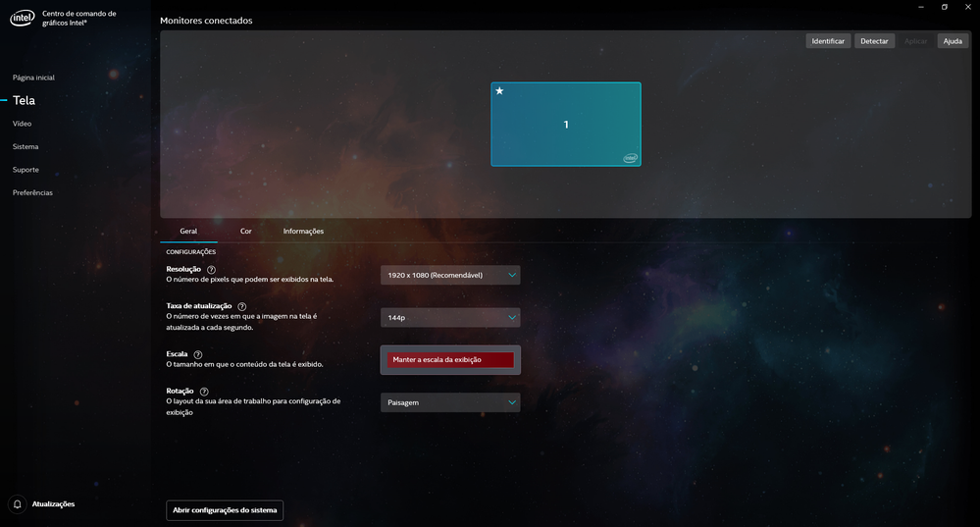Open Vídeo section in sidebar
Image resolution: width=980 pixels, height=527 pixels.
[x=22, y=124]
